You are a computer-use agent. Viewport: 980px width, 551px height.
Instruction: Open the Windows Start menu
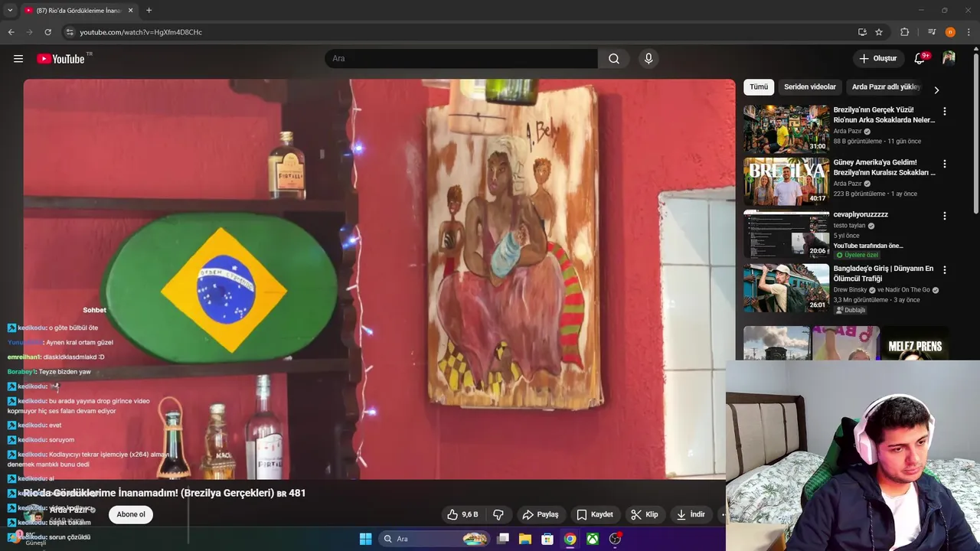pos(365,539)
